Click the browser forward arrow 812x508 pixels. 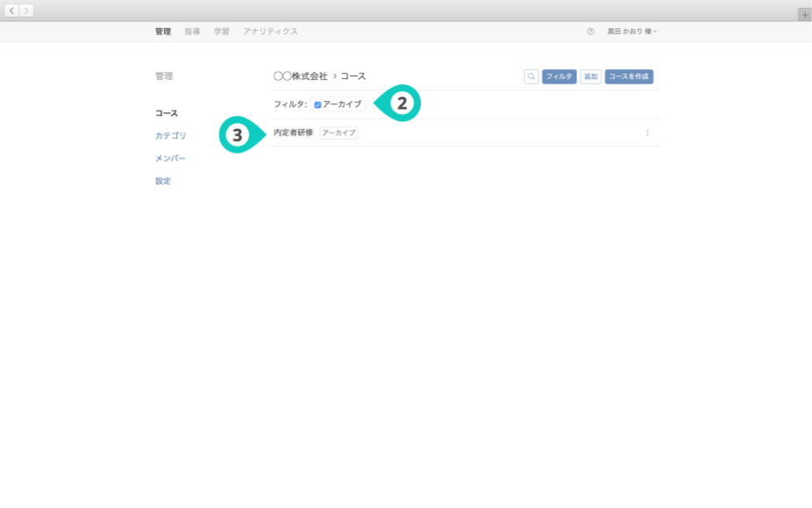click(26, 11)
